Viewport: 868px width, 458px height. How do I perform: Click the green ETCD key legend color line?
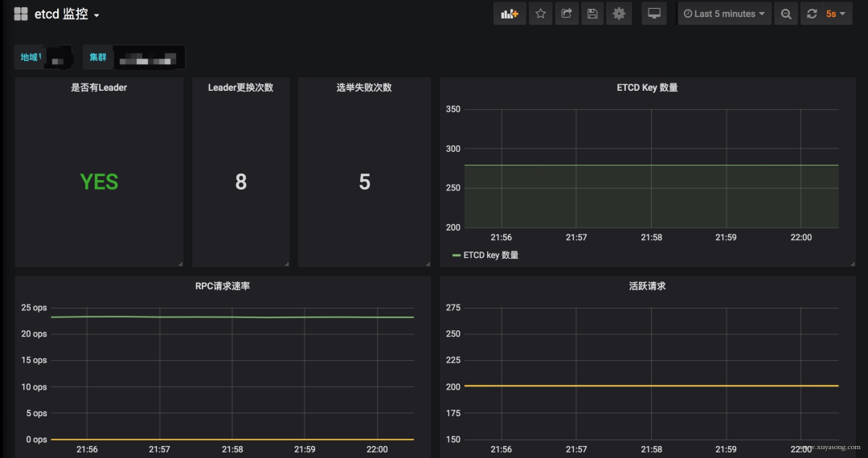coord(457,256)
